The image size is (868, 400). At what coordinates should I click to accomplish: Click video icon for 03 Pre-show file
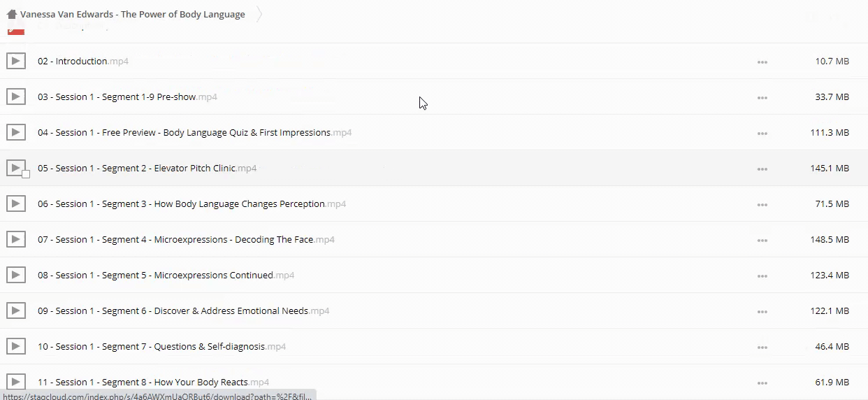(16, 97)
